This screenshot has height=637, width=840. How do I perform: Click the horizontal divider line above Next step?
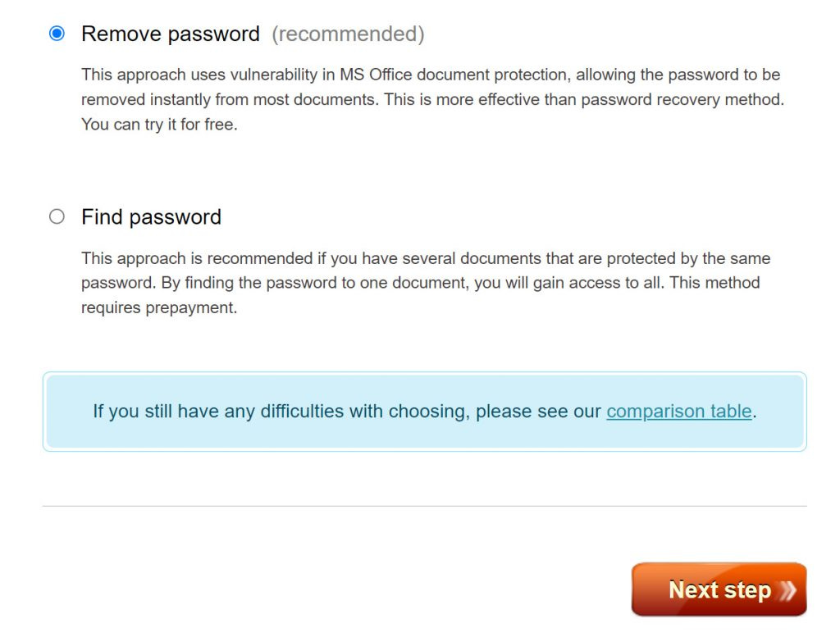pos(423,506)
